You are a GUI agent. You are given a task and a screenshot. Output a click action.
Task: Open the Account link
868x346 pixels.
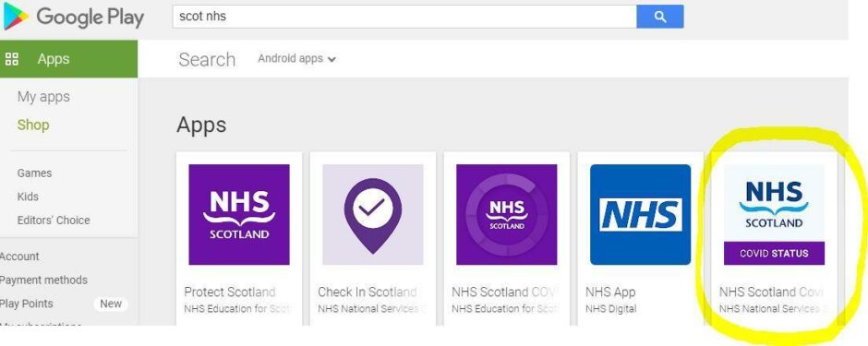(19, 257)
